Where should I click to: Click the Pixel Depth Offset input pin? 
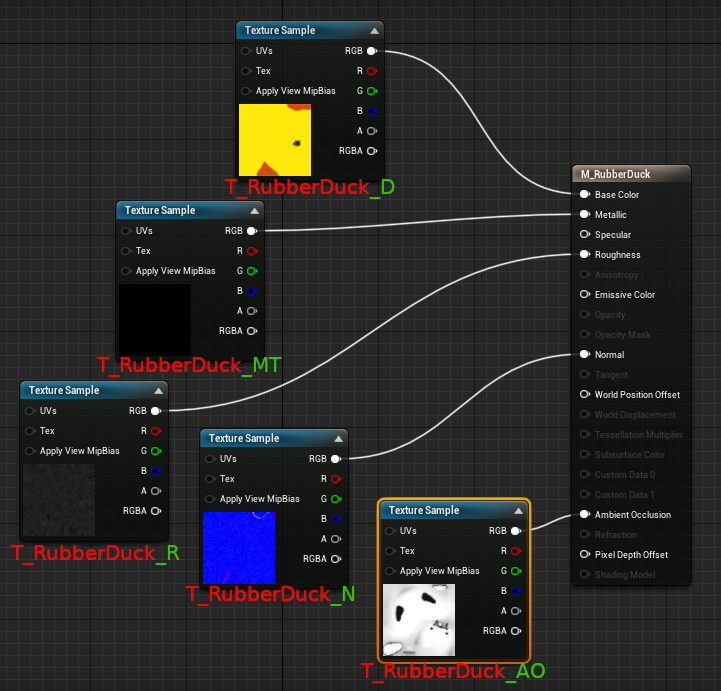coord(585,555)
